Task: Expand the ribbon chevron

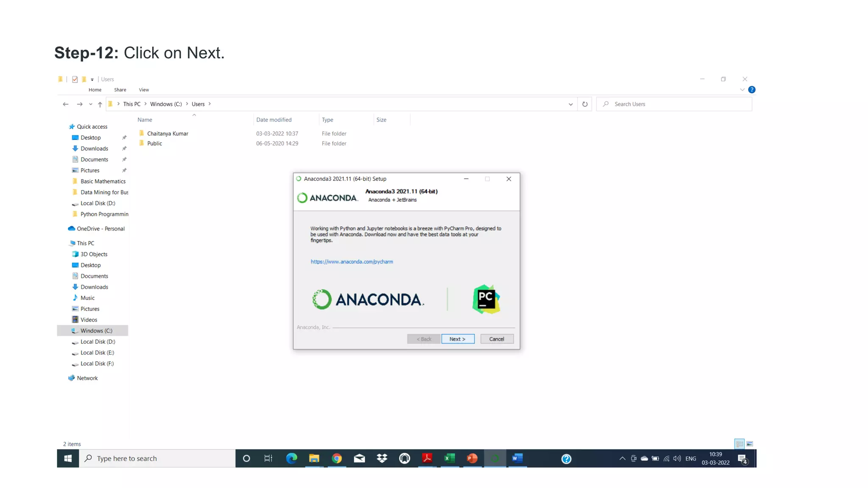Action: [x=742, y=90]
